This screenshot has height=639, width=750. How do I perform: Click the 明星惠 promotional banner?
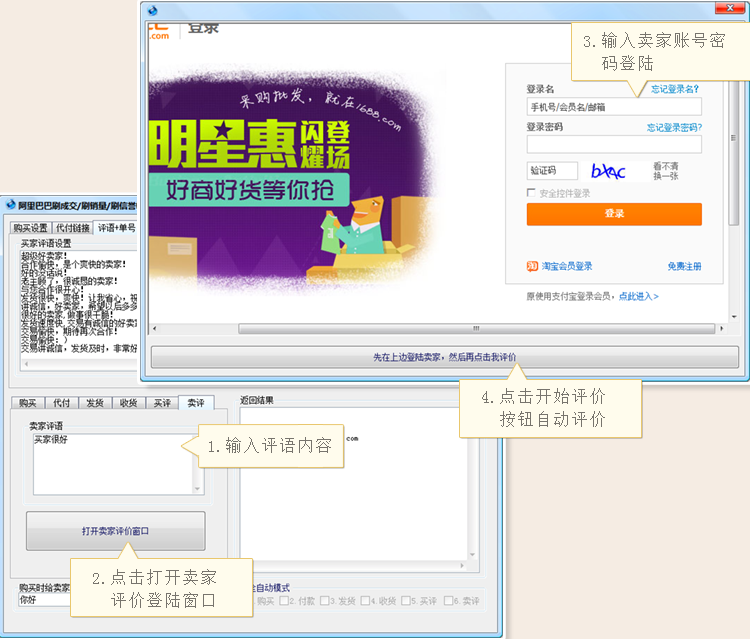pos(249,144)
